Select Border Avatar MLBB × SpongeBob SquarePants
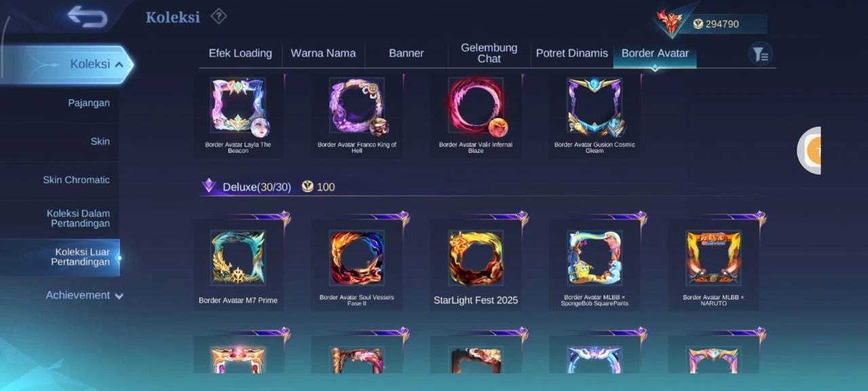This screenshot has height=391, width=868. click(595, 263)
